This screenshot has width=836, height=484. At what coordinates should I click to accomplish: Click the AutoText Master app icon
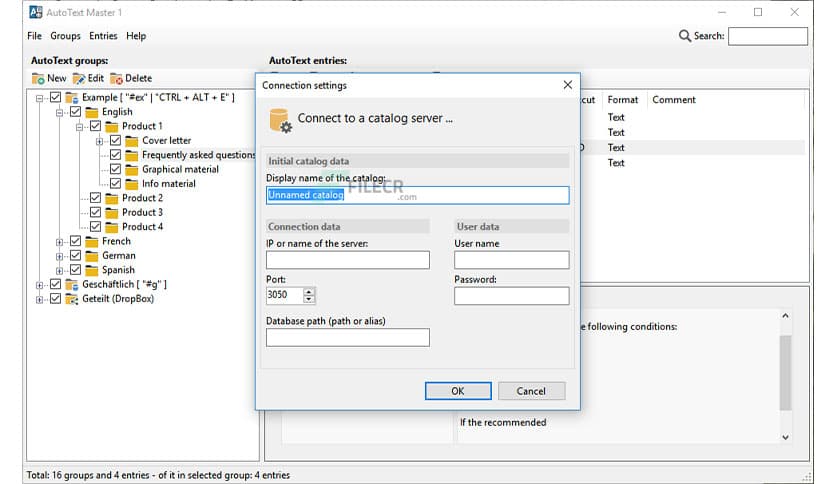[36, 12]
